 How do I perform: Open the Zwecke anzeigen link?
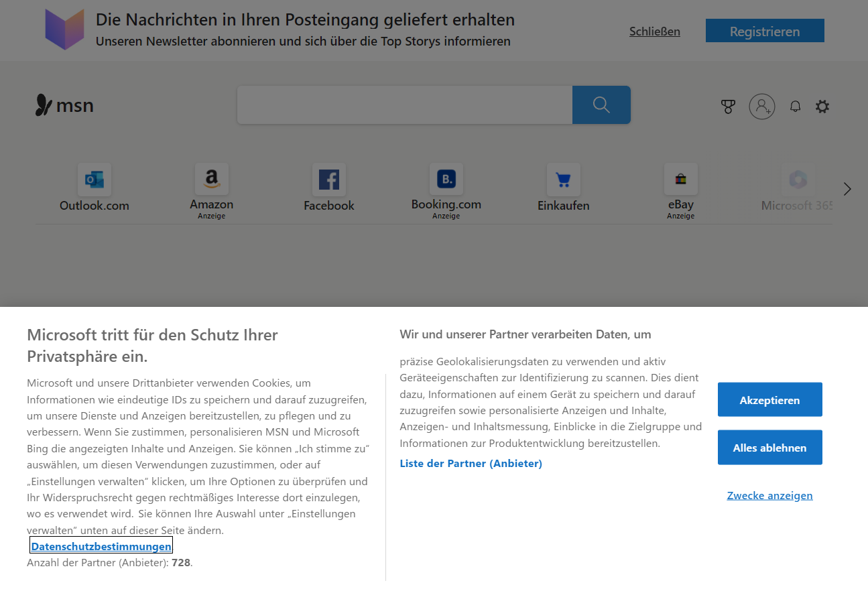tap(770, 496)
